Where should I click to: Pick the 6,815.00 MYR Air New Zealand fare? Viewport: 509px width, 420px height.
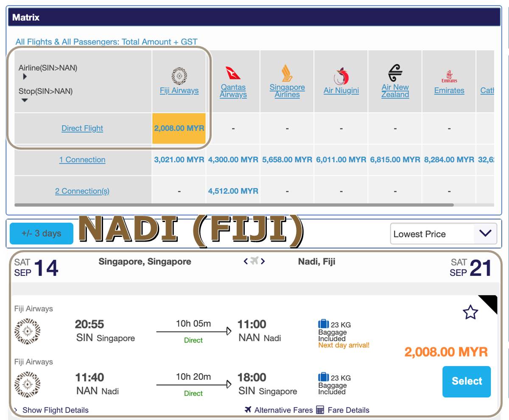point(395,159)
